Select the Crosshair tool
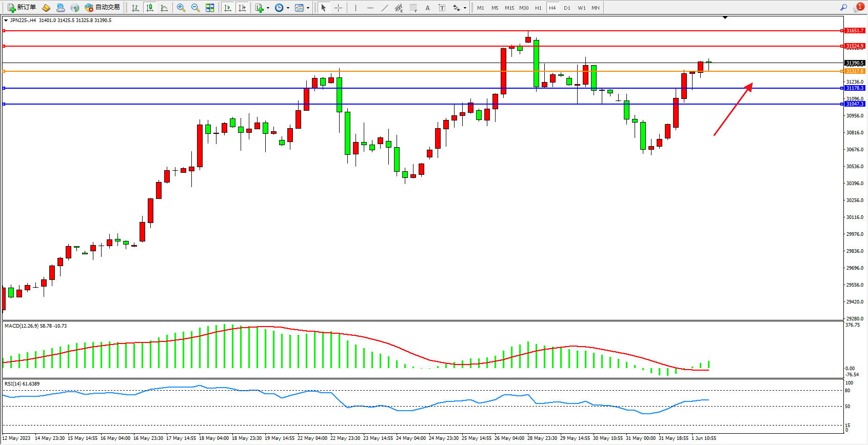This screenshot has width=868, height=445. 338,8
